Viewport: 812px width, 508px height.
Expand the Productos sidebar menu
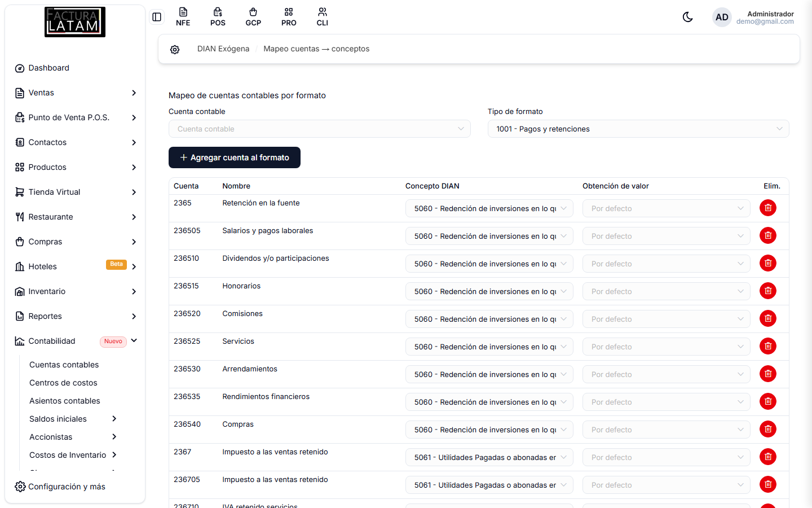click(x=75, y=167)
